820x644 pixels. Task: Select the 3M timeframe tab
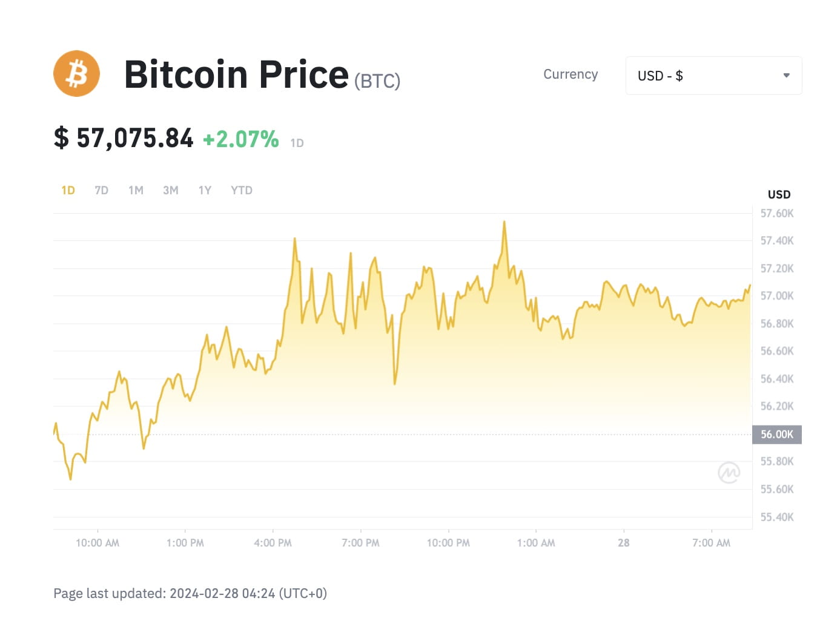[x=170, y=189]
